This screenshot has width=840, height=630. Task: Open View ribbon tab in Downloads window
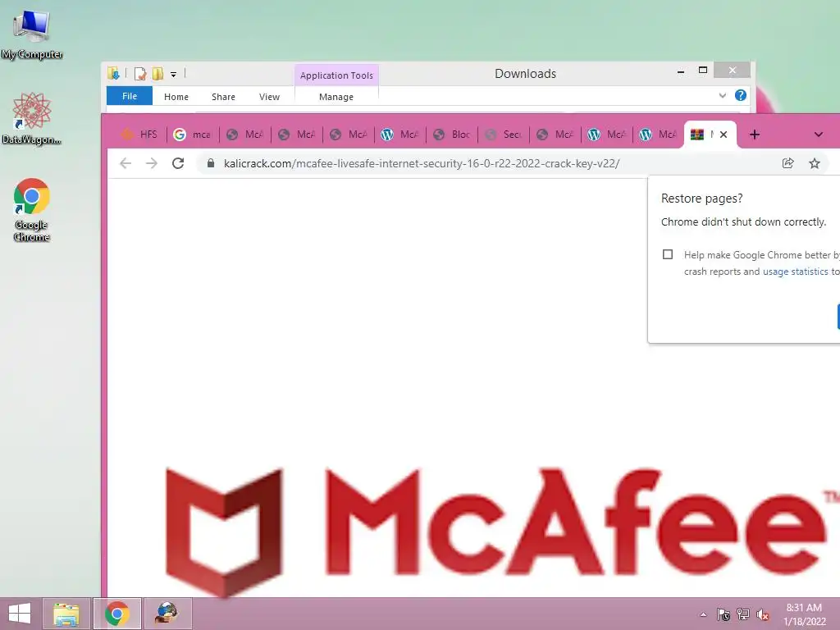269,97
